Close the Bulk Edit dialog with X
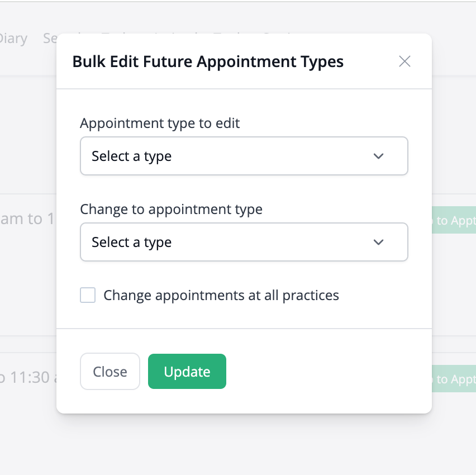476x475 pixels. click(x=404, y=61)
